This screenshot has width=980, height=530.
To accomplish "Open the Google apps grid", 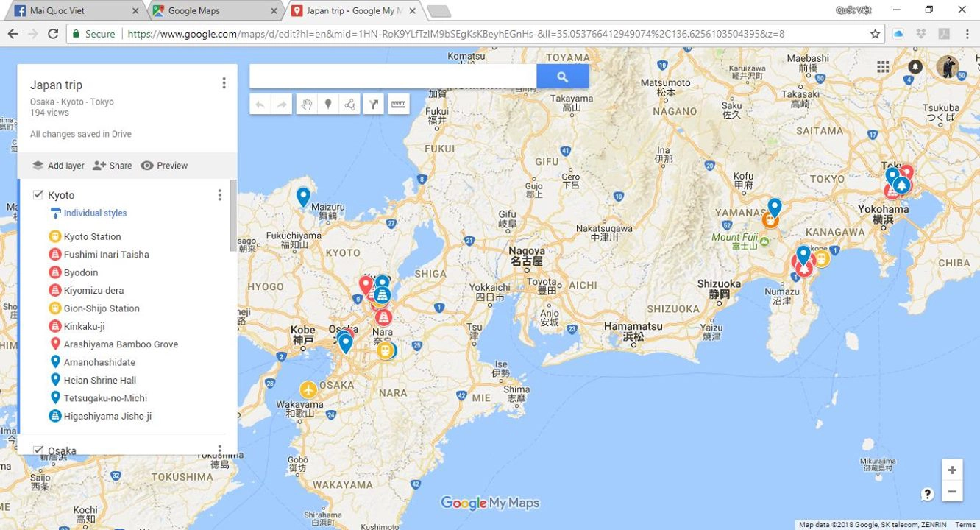I will point(883,67).
